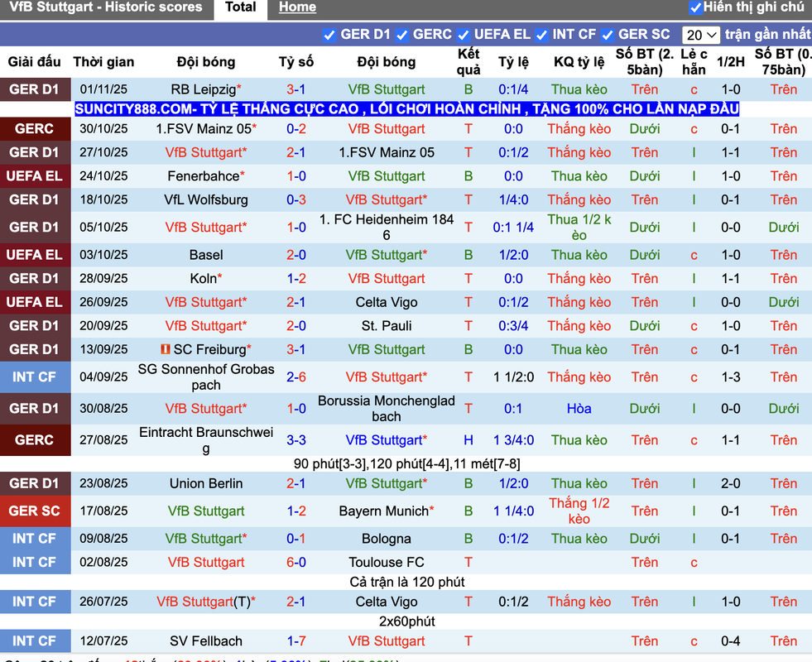Click the KQ tỷ lệ column header
812x662 pixels.
point(579,62)
